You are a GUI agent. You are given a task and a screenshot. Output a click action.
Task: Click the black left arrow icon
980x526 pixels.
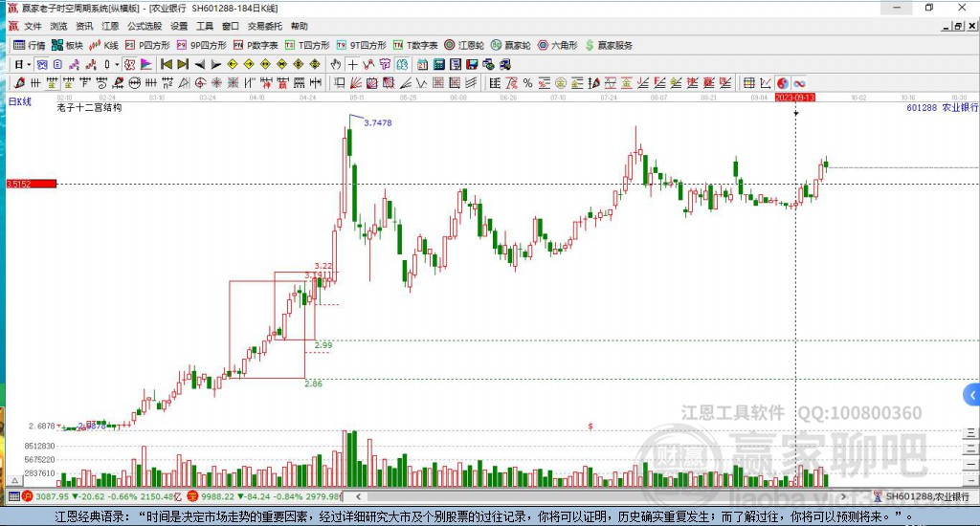point(199,64)
